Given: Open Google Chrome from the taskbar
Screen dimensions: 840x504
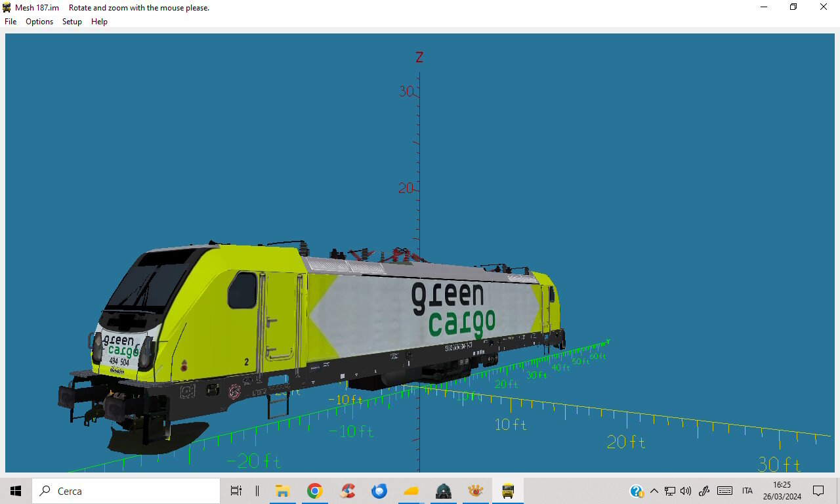Looking at the screenshot, I should [315, 491].
